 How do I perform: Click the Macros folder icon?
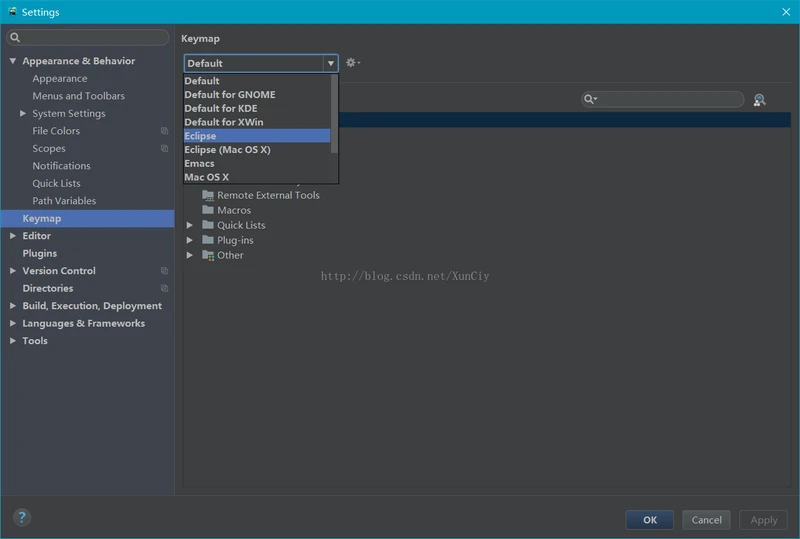click(208, 210)
